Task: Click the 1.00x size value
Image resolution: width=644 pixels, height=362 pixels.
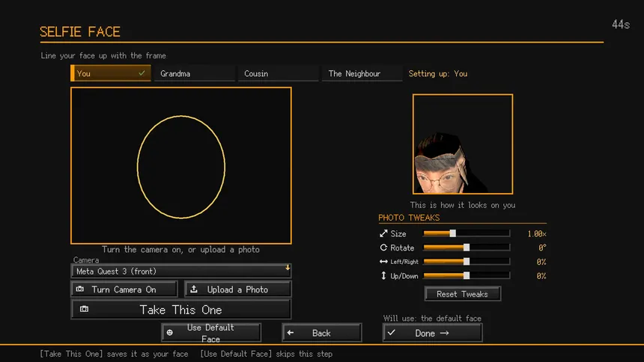Action: coord(537,233)
